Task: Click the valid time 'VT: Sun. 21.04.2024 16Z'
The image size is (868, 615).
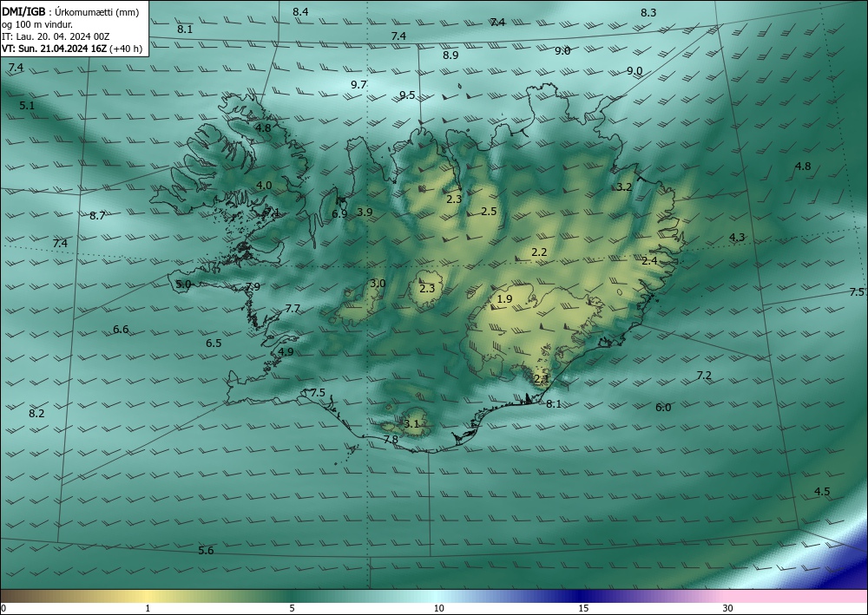Action: pos(55,49)
